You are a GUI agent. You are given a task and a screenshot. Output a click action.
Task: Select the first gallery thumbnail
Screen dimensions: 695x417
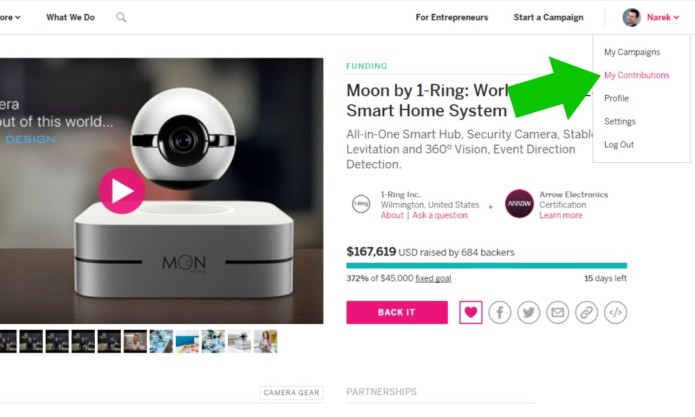8,341
